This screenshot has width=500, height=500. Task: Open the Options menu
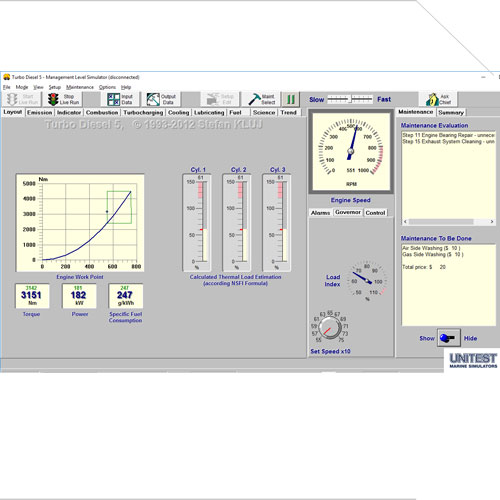(107, 87)
